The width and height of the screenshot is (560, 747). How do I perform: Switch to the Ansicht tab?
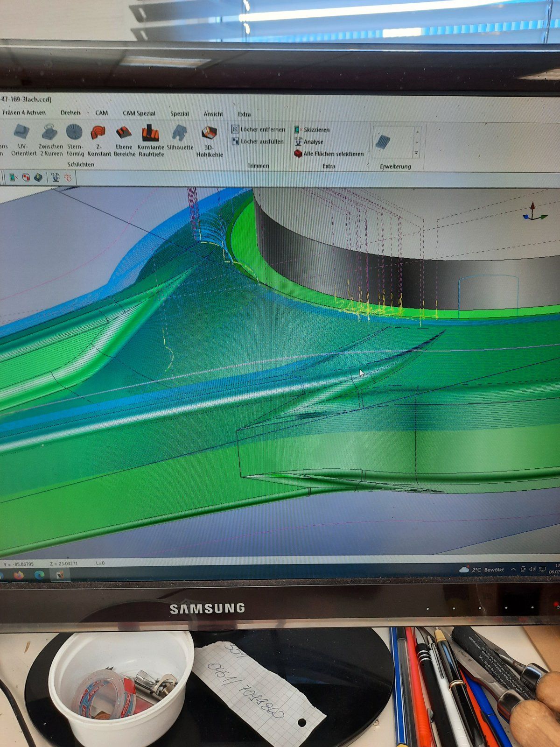coord(213,113)
